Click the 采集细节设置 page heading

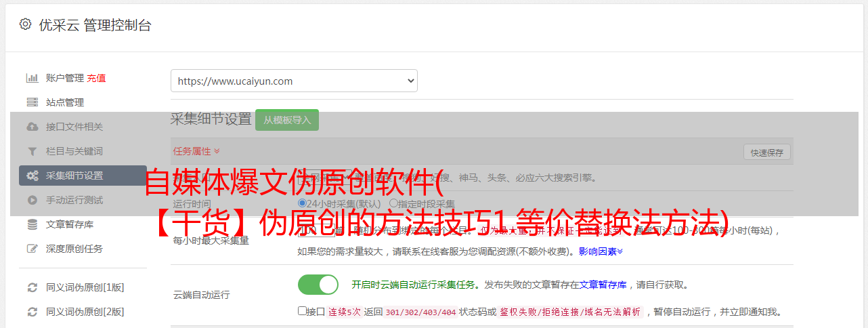click(211, 119)
